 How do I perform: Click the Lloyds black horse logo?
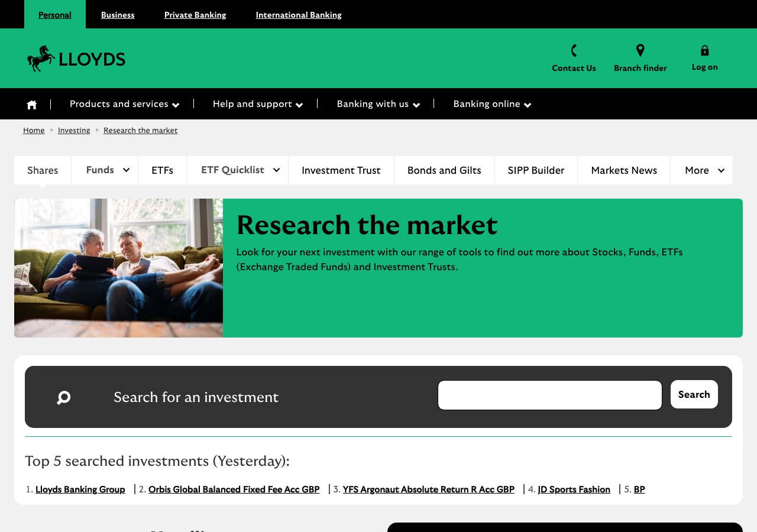pyautogui.click(x=76, y=59)
